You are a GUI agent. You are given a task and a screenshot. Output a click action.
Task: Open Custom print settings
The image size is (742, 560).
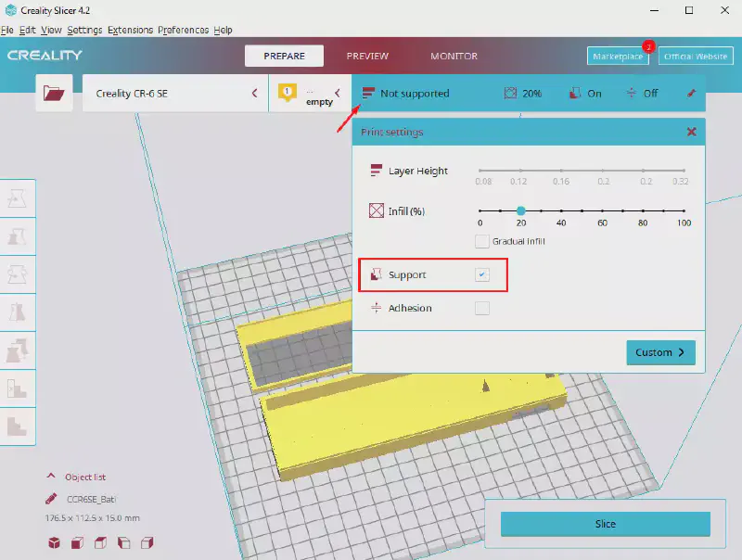tap(660, 352)
